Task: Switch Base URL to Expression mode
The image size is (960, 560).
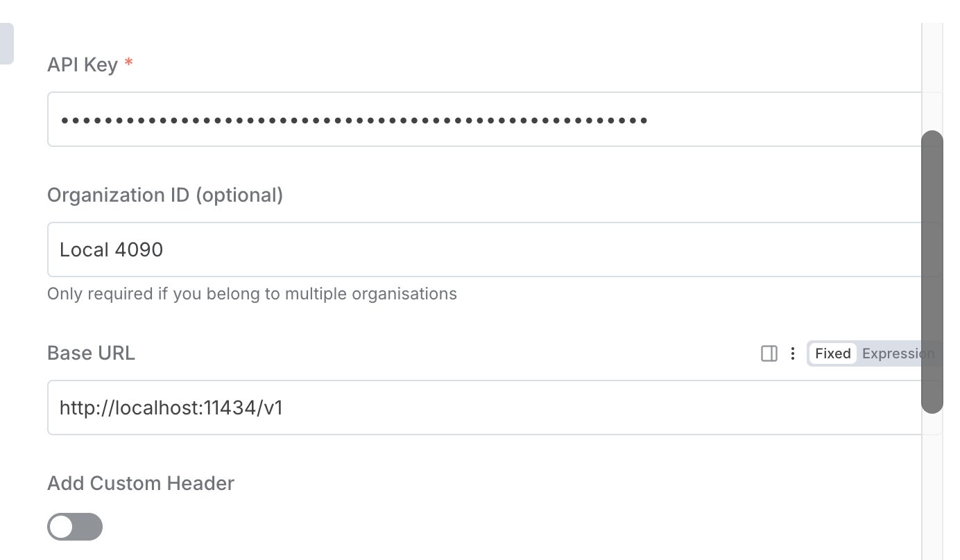Action: 898,353
